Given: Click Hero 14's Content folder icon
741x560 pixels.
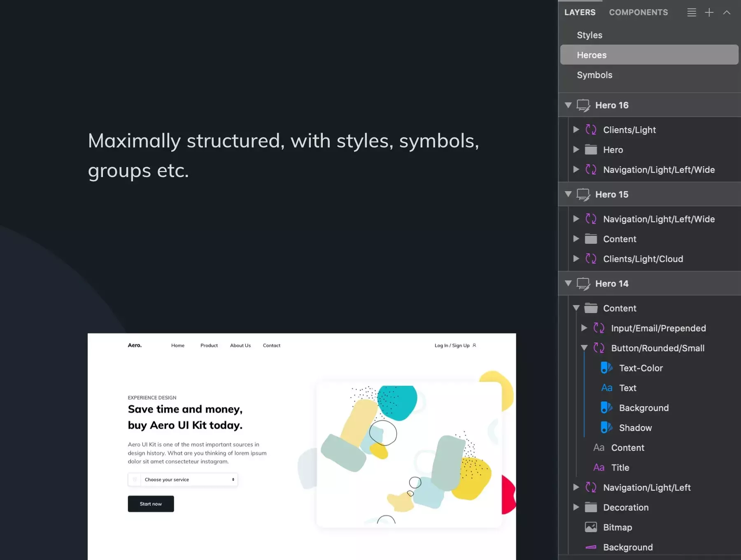Looking at the screenshot, I should coord(591,308).
